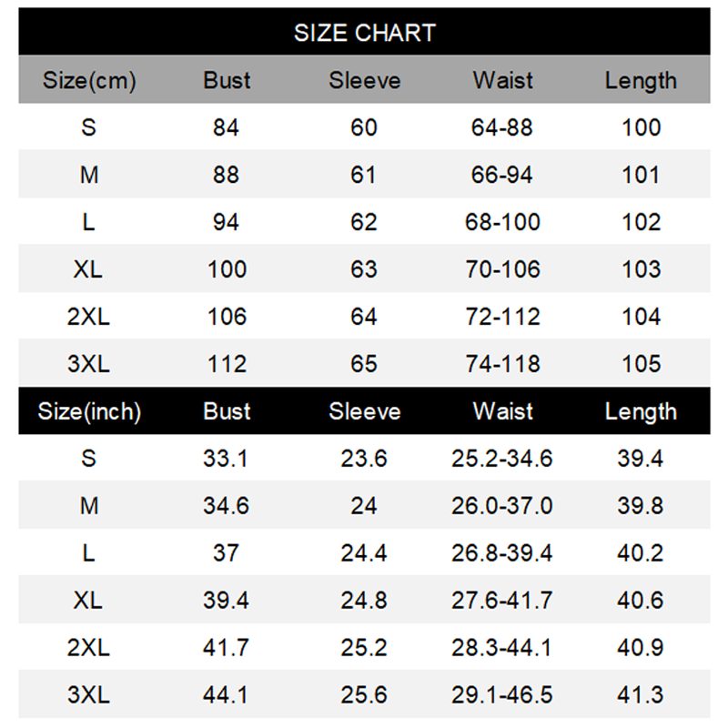Select the bust value 41.7

pyautogui.click(x=227, y=648)
